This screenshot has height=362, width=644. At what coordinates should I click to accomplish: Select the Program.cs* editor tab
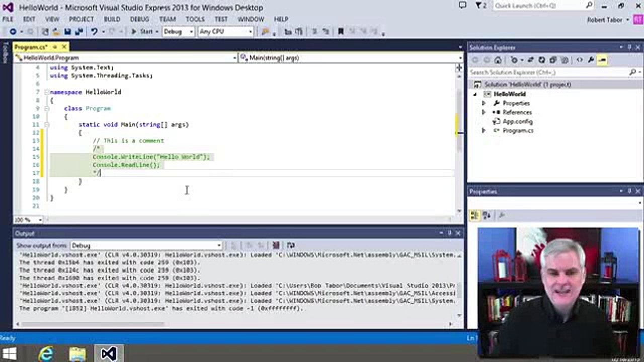31,47
